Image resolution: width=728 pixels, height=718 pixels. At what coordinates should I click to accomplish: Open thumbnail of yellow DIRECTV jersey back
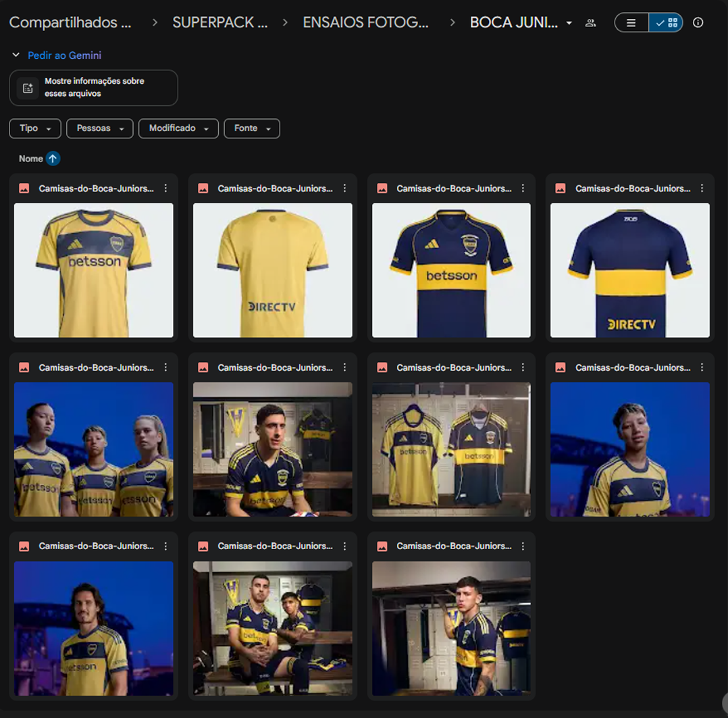click(x=272, y=270)
